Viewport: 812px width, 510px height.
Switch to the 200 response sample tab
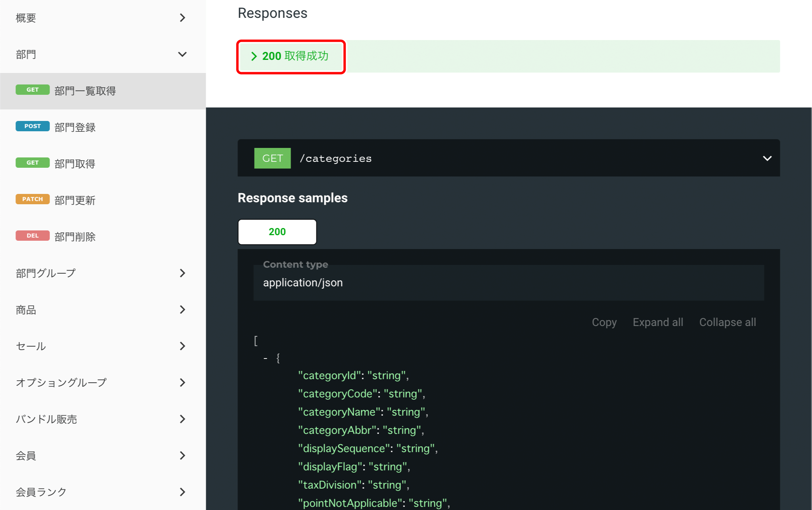(x=277, y=232)
